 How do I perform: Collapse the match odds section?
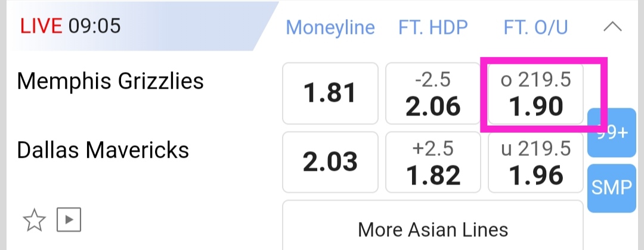point(613,27)
